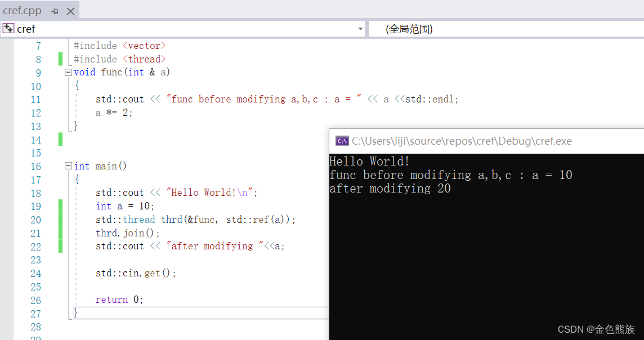Click the project icon beside cref in navigation bar
644x340 pixels.
coord(8,28)
